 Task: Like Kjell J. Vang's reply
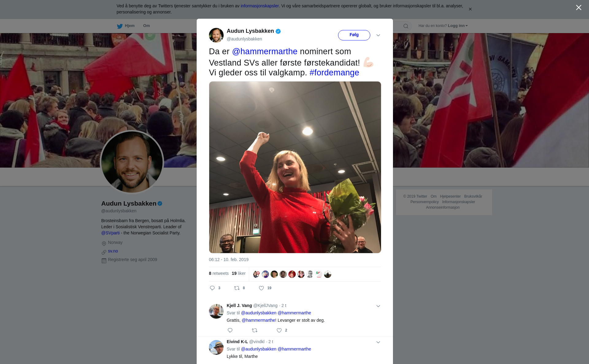[279, 330]
